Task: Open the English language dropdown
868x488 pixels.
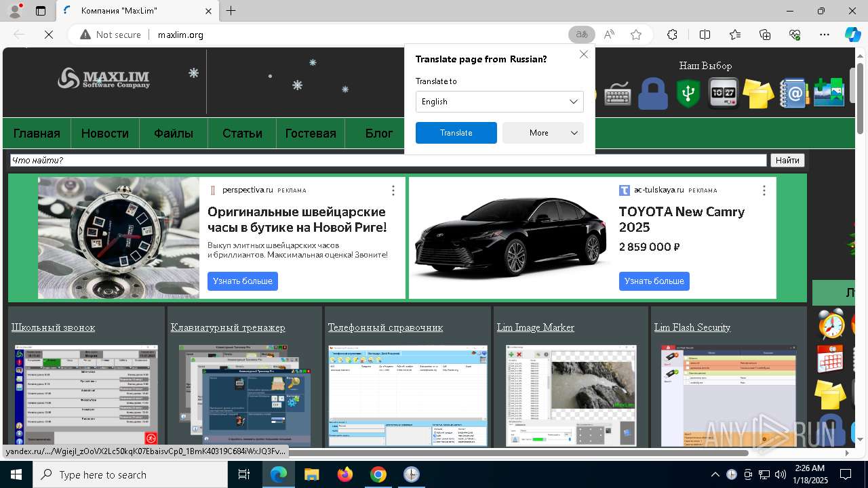Action: pyautogui.click(x=500, y=102)
